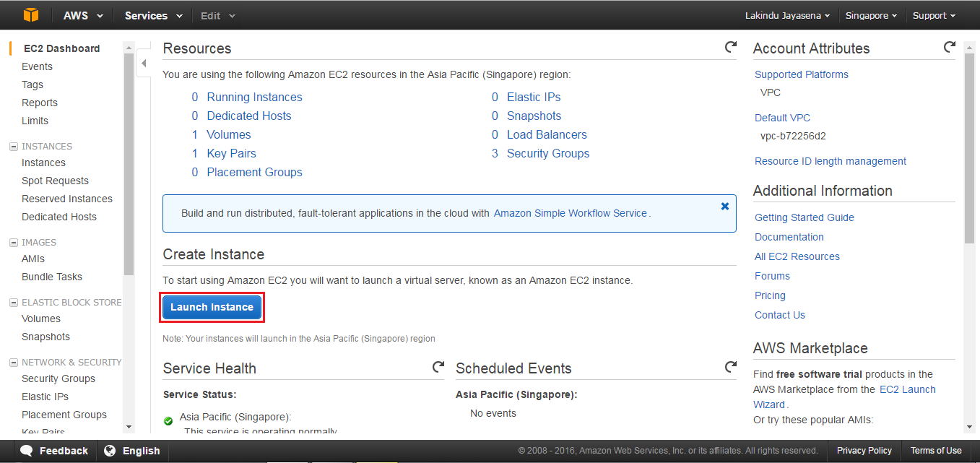
Task: Open Security Groups in the sidebar
Action: point(58,378)
